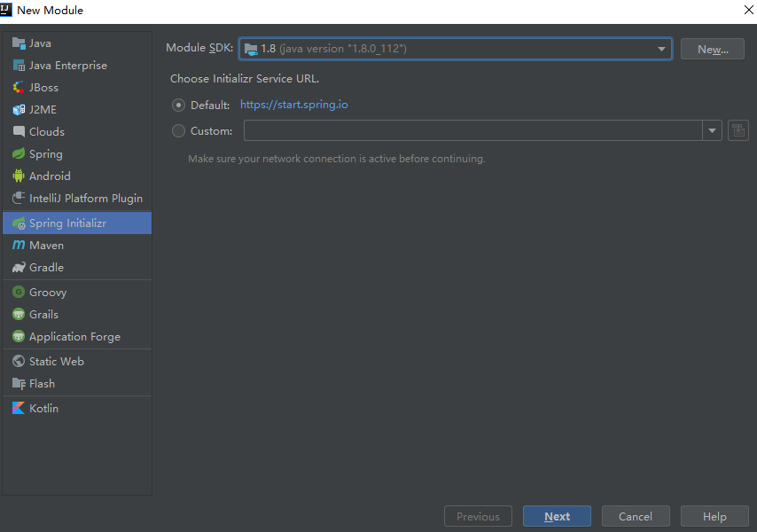
Task: Select the JBoss list entry
Action: point(77,88)
